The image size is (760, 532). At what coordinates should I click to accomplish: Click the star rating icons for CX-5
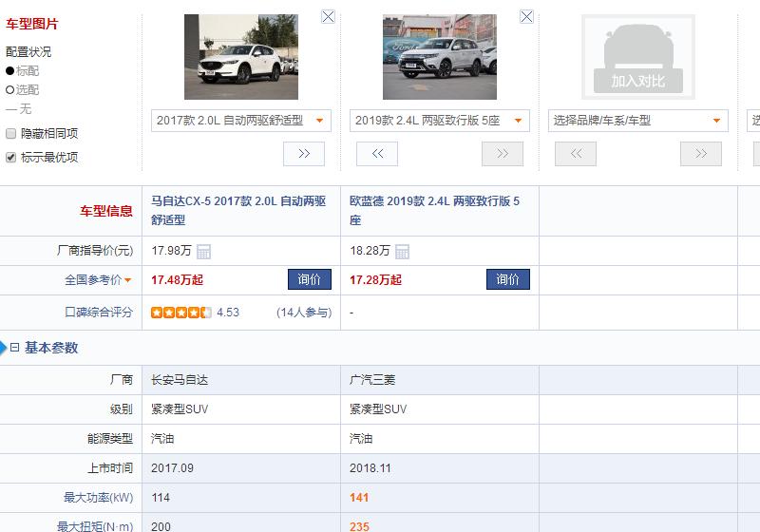point(180,313)
